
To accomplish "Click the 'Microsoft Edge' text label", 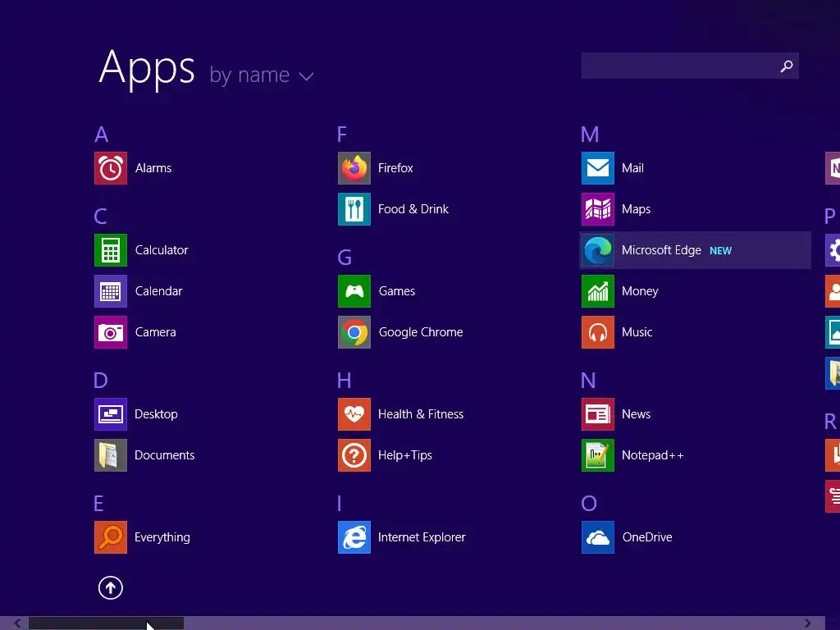I will click(661, 250).
